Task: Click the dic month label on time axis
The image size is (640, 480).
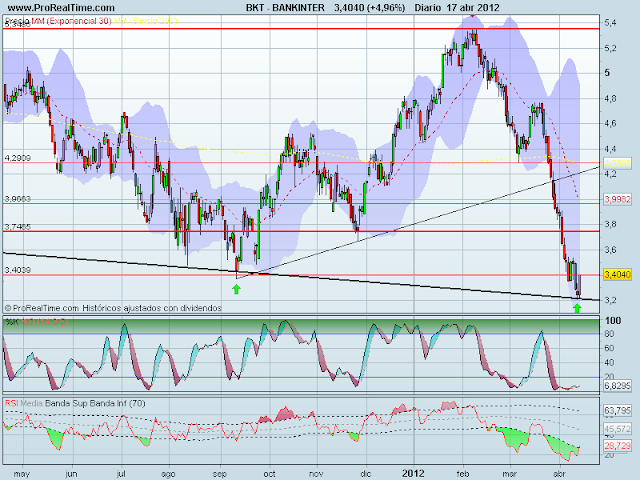Action: point(365,474)
